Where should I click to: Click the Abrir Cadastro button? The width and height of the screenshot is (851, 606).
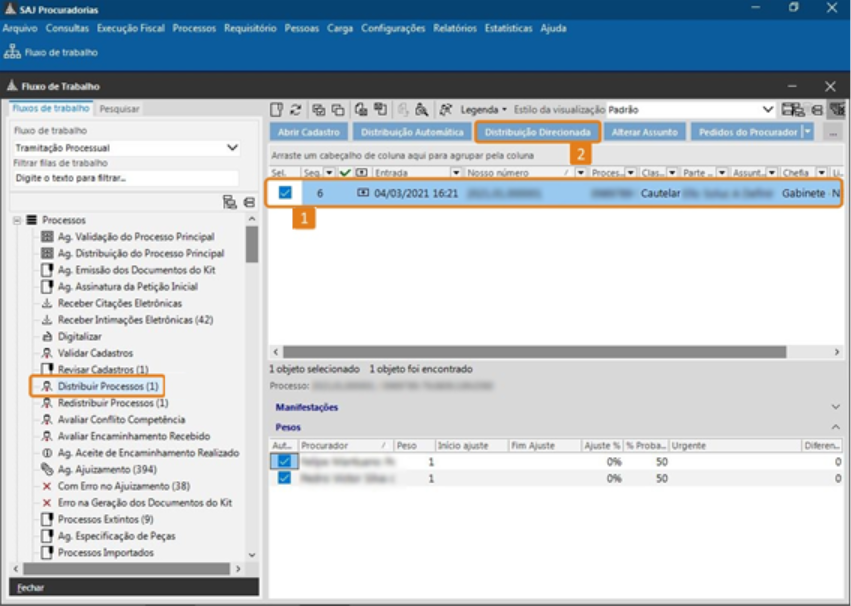click(309, 132)
